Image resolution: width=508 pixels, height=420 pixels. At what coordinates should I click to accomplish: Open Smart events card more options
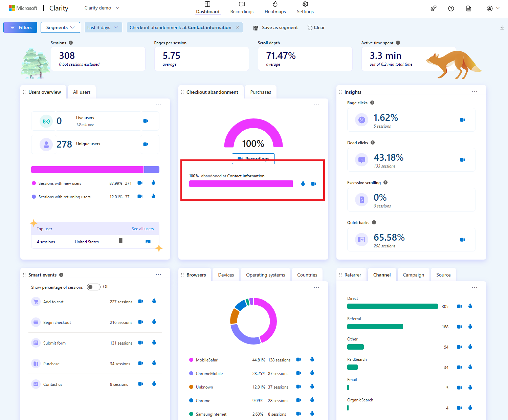click(158, 274)
